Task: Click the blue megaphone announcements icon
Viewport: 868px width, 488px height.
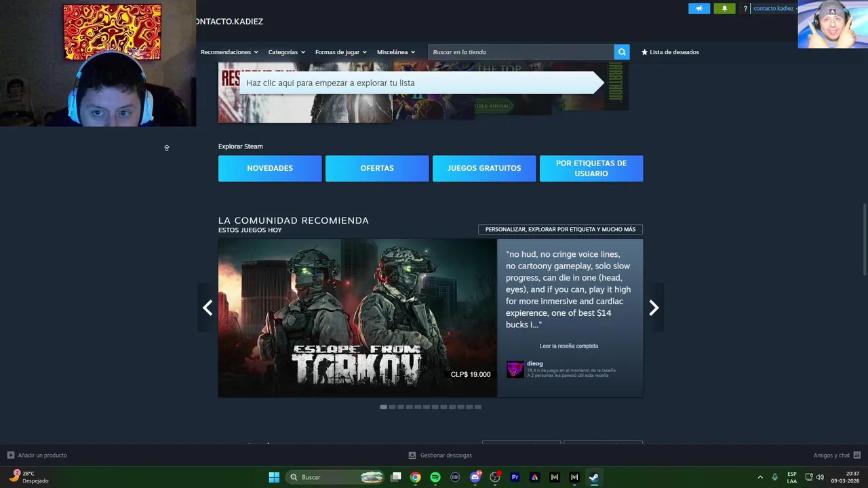Action: [x=699, y=9]
